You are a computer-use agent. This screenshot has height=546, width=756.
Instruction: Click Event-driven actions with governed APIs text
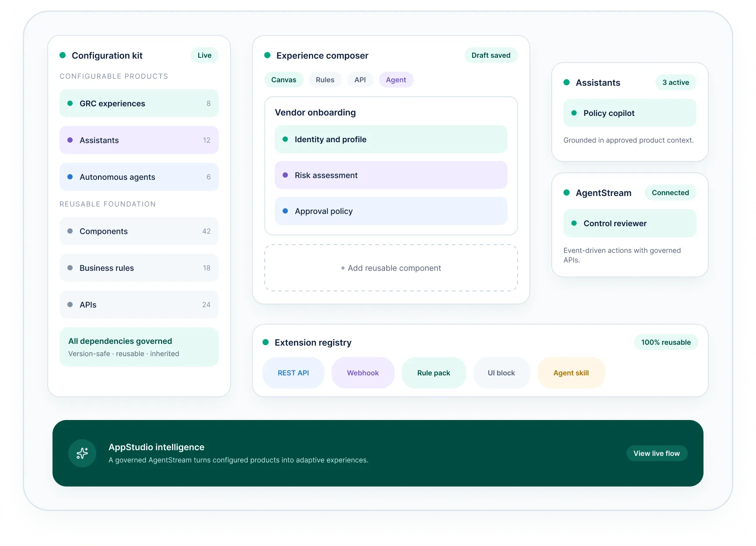pos(622,255)
